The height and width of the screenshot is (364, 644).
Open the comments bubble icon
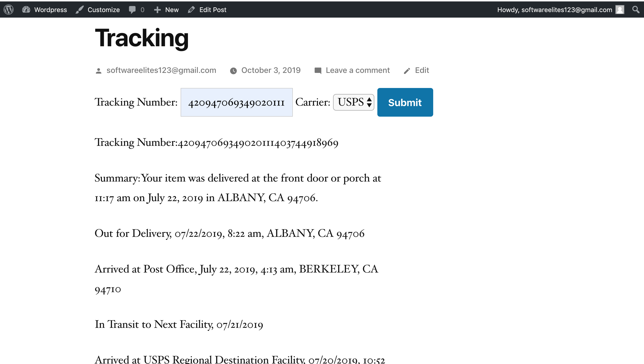point(132,10)
